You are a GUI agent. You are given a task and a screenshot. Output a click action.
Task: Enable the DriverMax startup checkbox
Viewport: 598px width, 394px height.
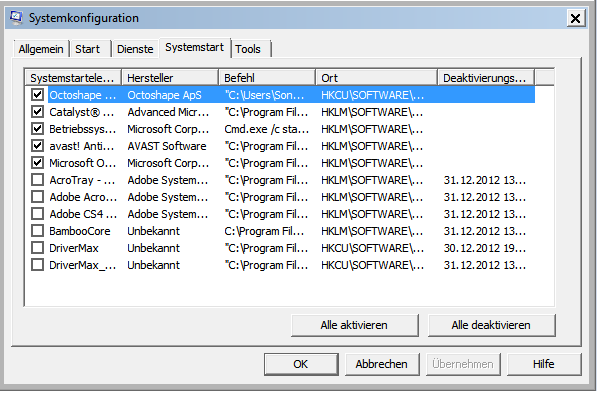(37, 248)
